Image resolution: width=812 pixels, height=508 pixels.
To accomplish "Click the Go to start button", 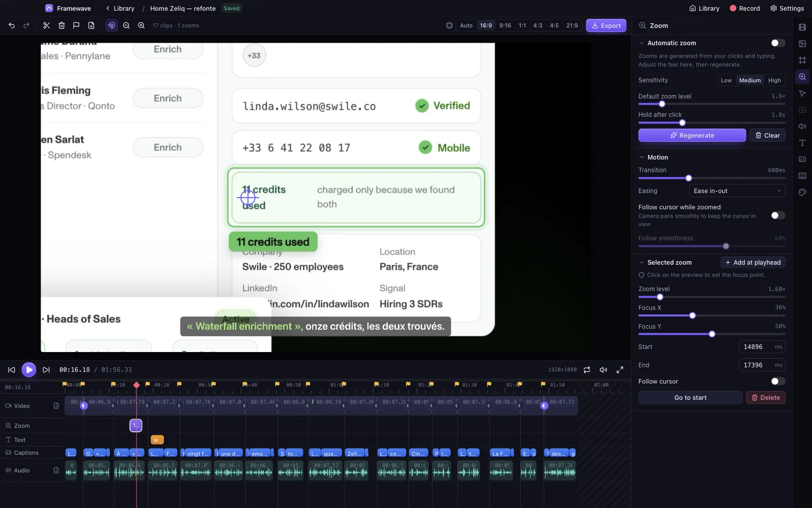I will click(690, 398).
